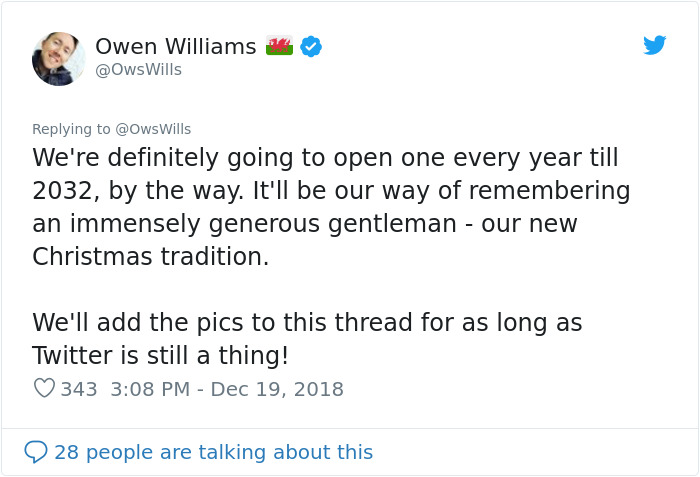The height and width of the screenshot is (477, 700).
Task: Click the @OwsWills handle under the name
Action: coord(138,70)
